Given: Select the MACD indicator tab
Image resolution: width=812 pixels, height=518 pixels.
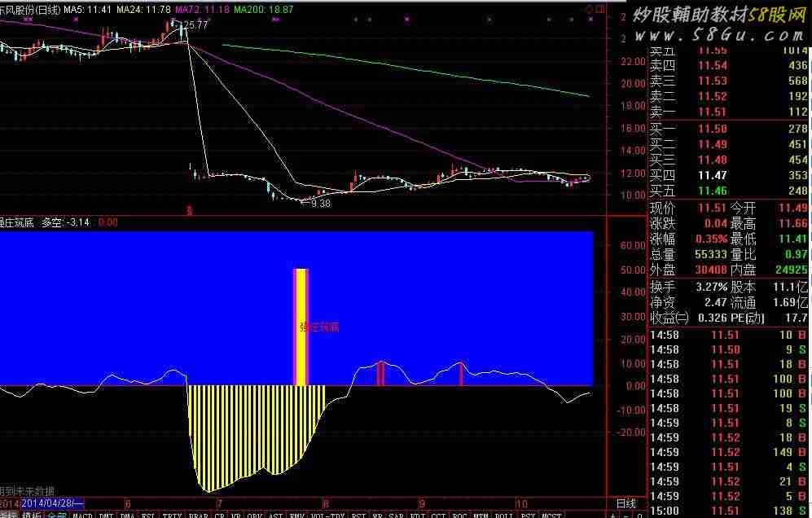Looking at the screenshot, I should pyautogui.click(x=83, y=514).
